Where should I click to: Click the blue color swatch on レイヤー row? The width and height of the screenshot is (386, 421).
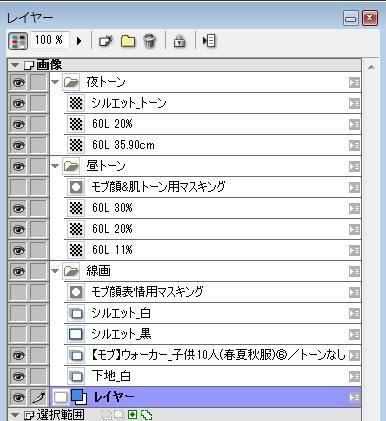coord(79,397)
